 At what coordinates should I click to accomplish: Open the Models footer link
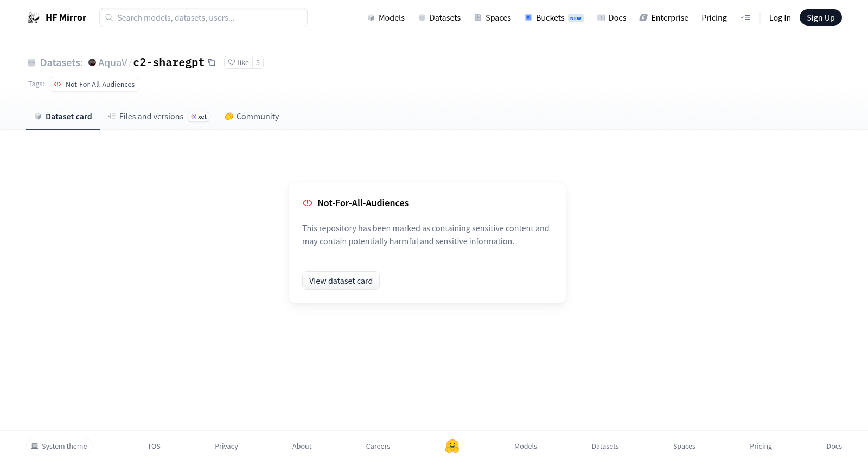click(x=526, y=446)
